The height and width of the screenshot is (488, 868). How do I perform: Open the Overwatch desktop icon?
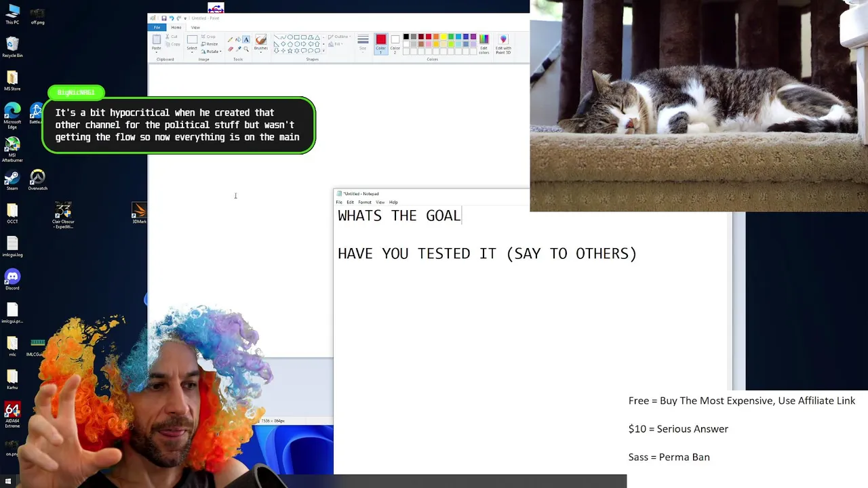click(37, 180)
